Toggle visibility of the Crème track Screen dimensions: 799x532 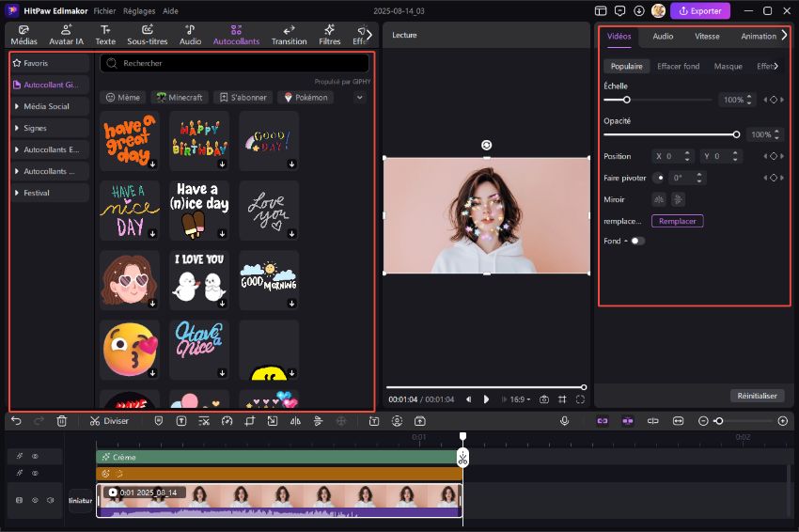point(35,457)
